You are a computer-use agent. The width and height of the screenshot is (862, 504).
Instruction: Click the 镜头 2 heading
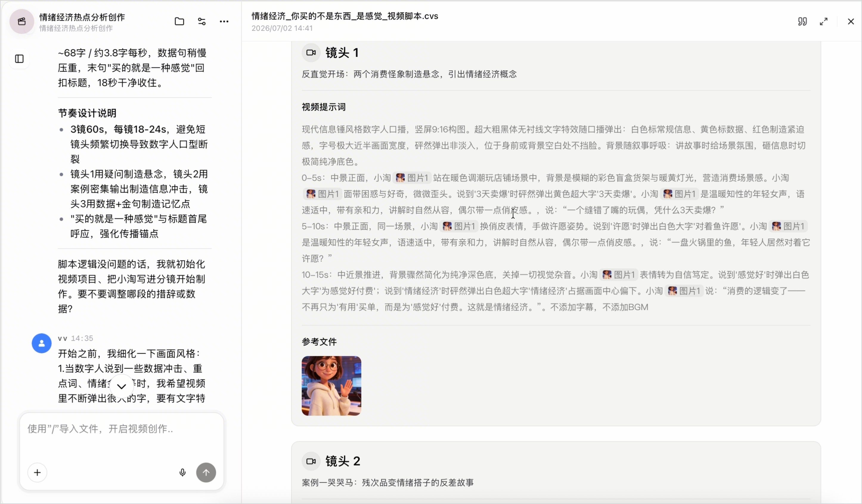point(343,461)
